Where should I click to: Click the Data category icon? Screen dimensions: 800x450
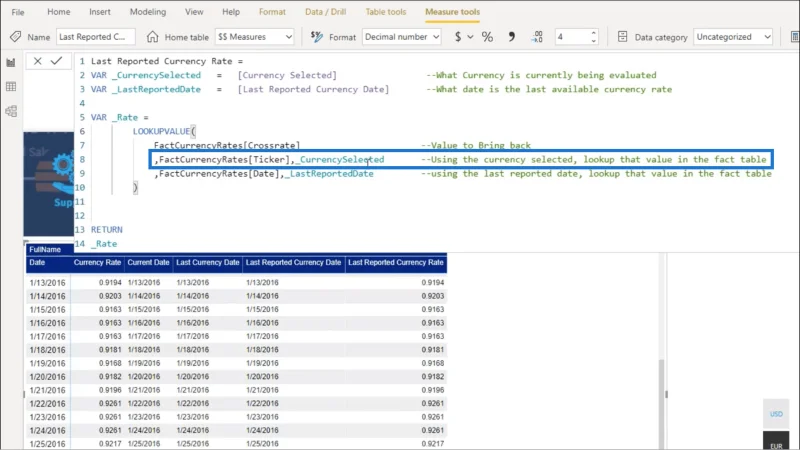point(622,37)
